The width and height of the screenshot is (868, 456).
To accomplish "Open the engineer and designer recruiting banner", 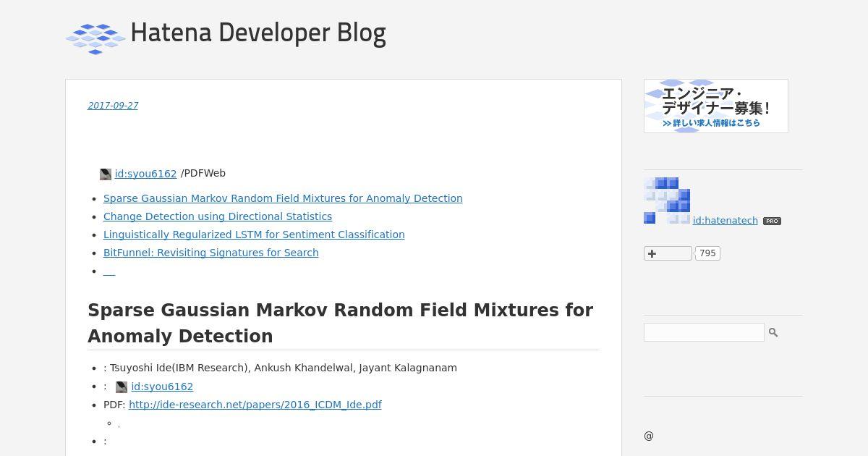I will [716, 106].
